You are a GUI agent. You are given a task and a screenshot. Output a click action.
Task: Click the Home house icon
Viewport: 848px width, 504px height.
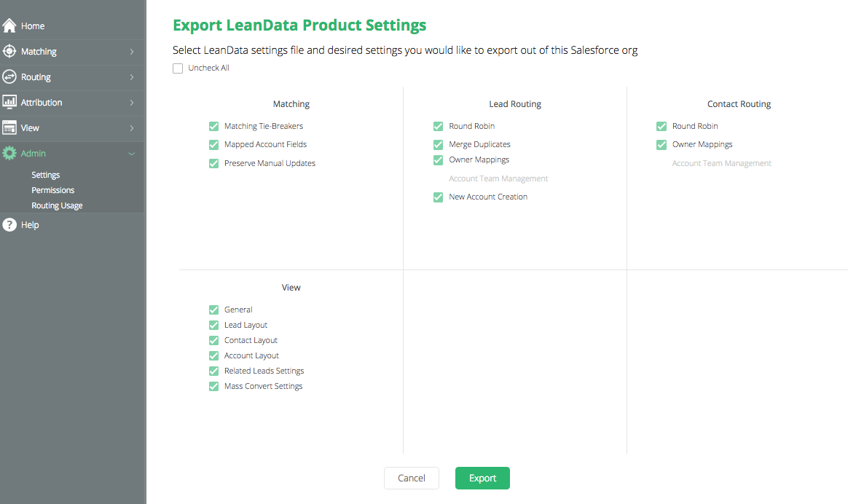tap(9, 25)
